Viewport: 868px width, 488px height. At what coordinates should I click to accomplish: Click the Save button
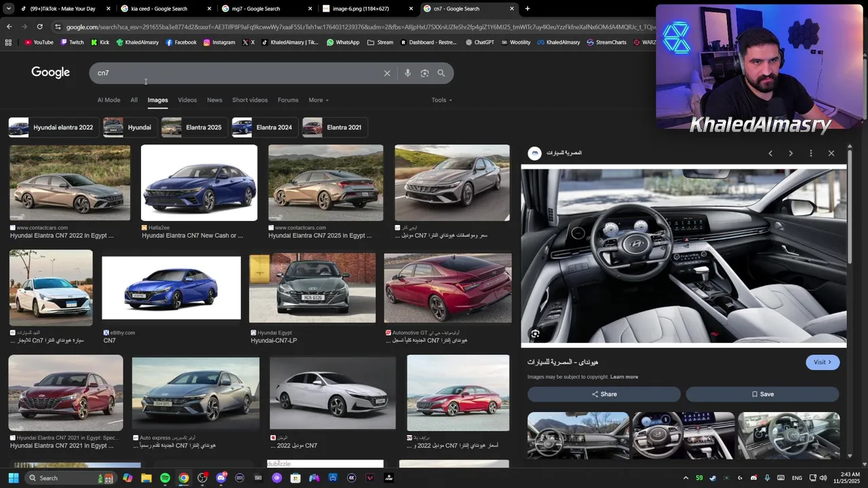point(762,394)
